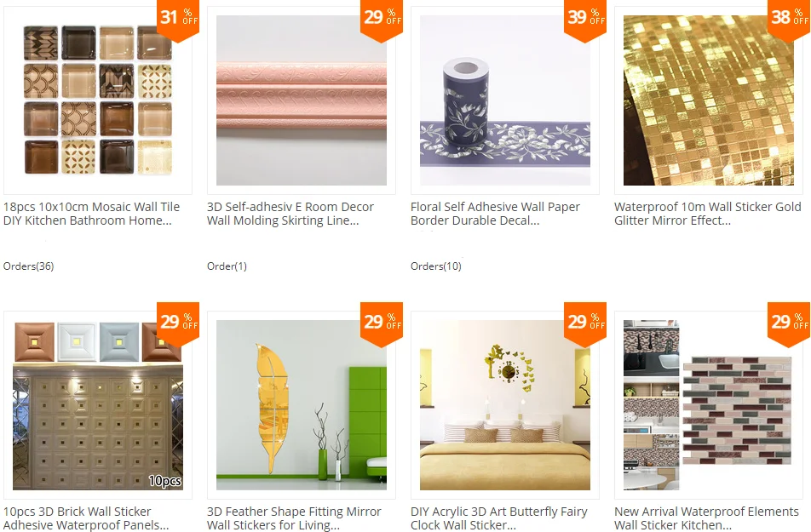Viewport: 811px width, 532px height.
Task: View the 10pcs 3D brick panel image
Action: [98, 405]
